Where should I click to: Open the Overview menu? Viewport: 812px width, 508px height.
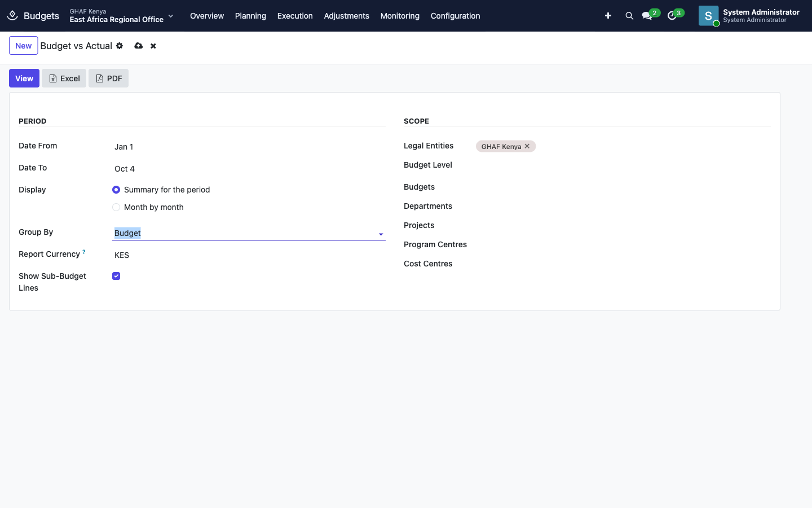click(x=207, y=16)
